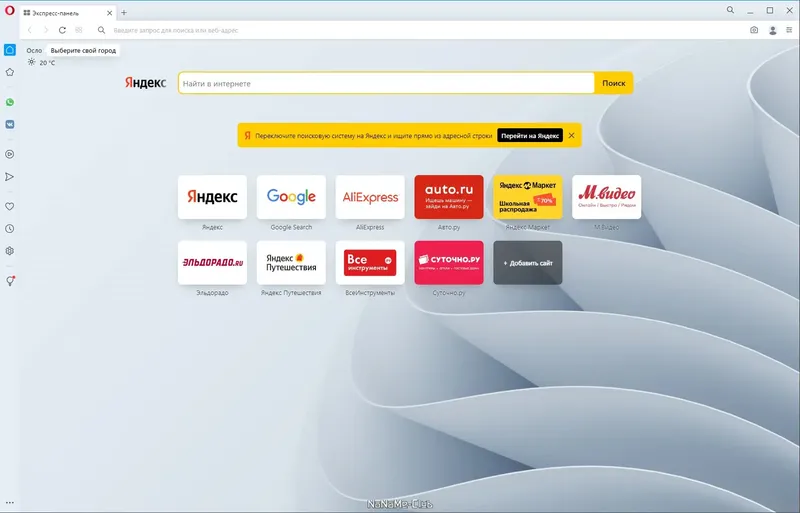Click the Добавить сайт tile
The height and width of the screenshot is (513, 800).
[528, 263]
